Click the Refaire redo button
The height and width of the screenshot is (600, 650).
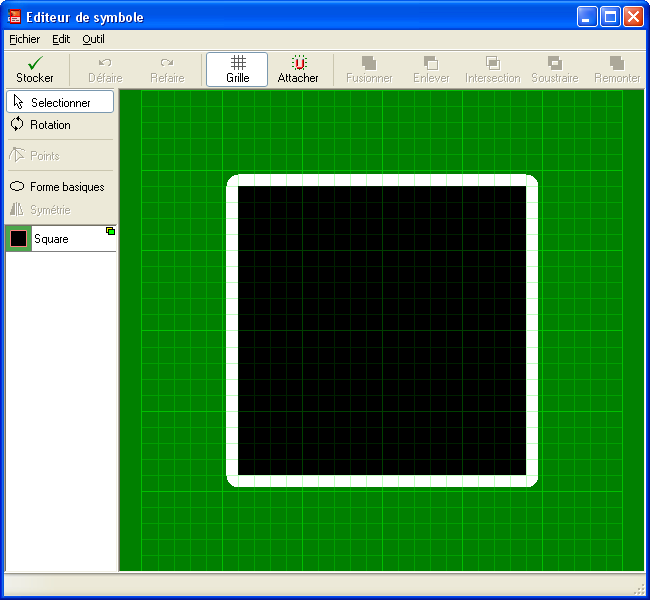(x=167, y=70)
